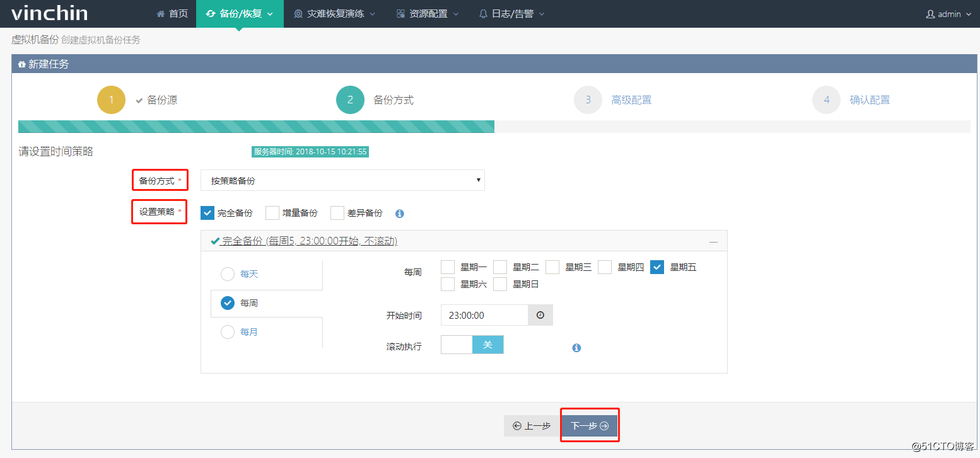
Task: Open the 首页 home menu item
Action: click(172, 13)
